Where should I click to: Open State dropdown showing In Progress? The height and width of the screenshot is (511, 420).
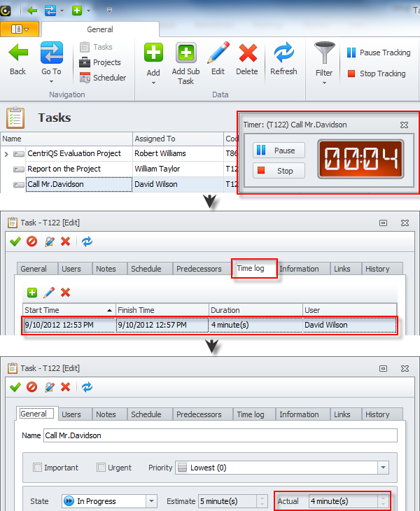click(x=151, y=501)
